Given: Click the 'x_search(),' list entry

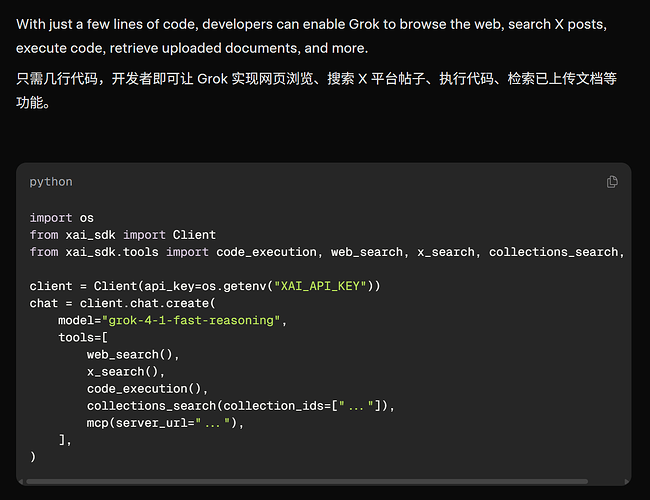Looking at the screenshot, I should click(x=126, y=371).
